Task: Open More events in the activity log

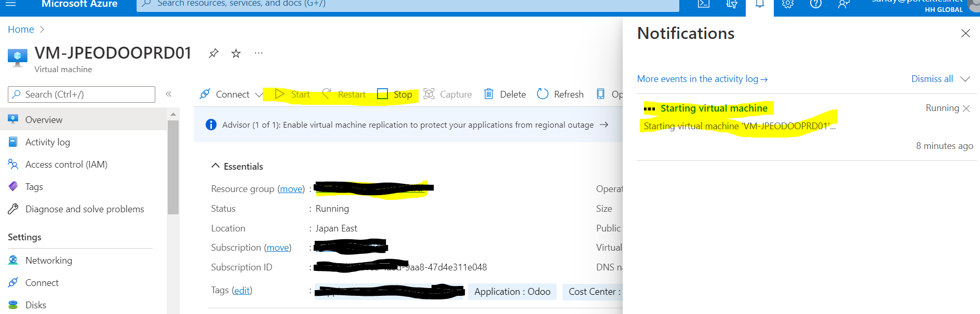Action: tap(702, 79)
